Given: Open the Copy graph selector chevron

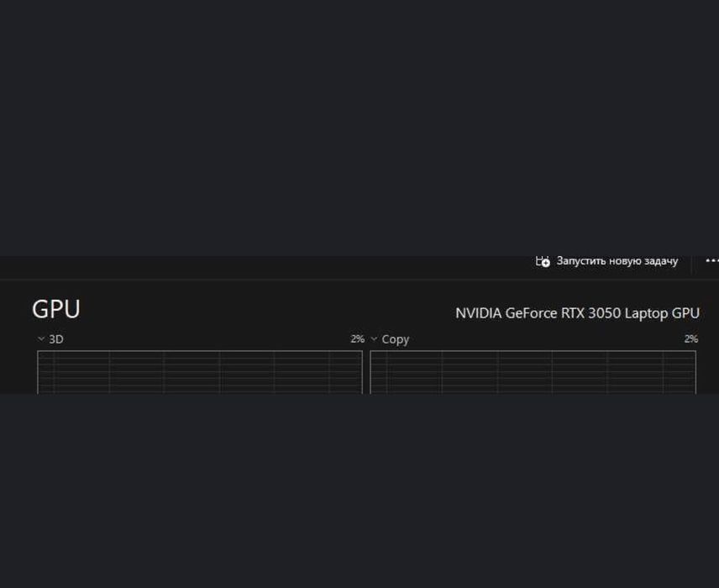Looking at the screenshot, I should click(x=374, y=339).
